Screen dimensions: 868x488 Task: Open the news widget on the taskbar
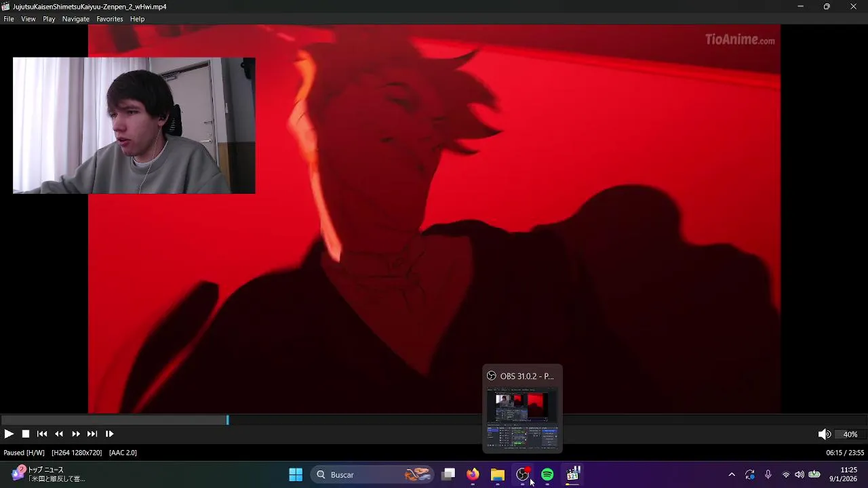(x=47, y=474)
